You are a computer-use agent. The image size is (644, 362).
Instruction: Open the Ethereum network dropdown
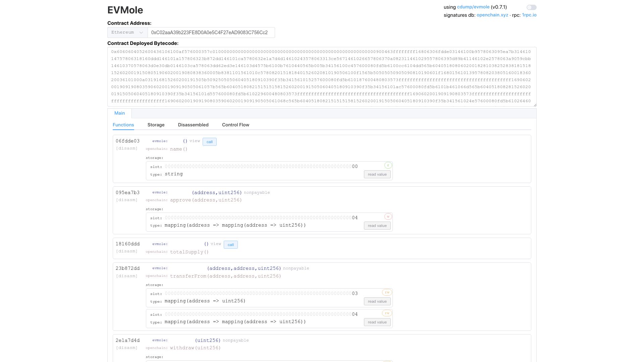coord(127,33)
